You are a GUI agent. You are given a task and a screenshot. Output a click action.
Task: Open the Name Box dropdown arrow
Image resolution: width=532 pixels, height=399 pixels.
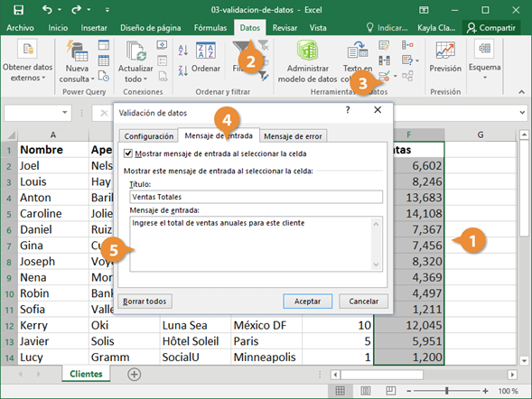[64, 113]
